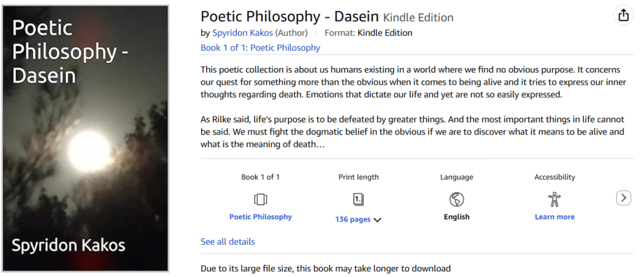Screen dimensions: 644x277
Task: Open "Book 1 of 1: Poetic Philosophy" link
Action: pyautogui.click(x=260, y=47)
